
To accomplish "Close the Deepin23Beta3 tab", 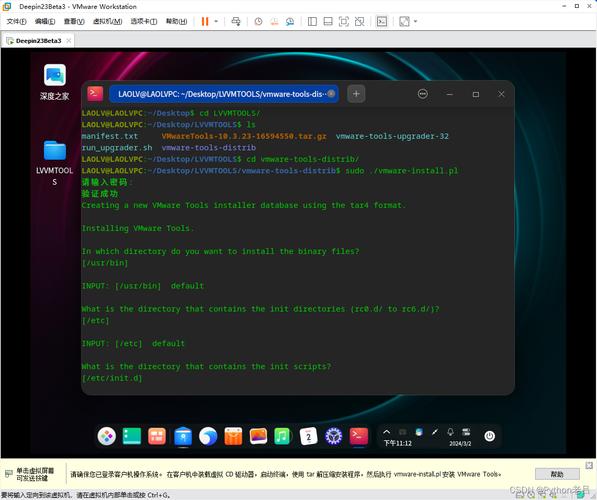I will tap(69, 41).
